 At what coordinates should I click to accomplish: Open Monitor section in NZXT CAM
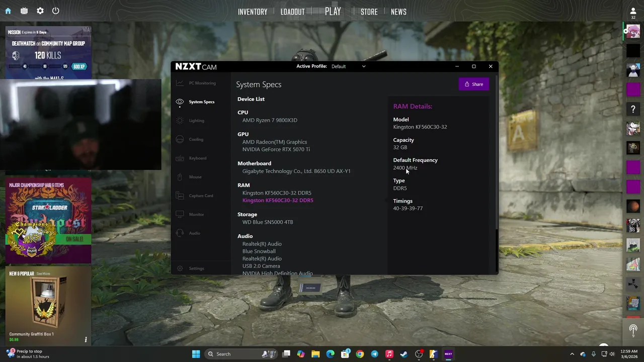(196, 214)
